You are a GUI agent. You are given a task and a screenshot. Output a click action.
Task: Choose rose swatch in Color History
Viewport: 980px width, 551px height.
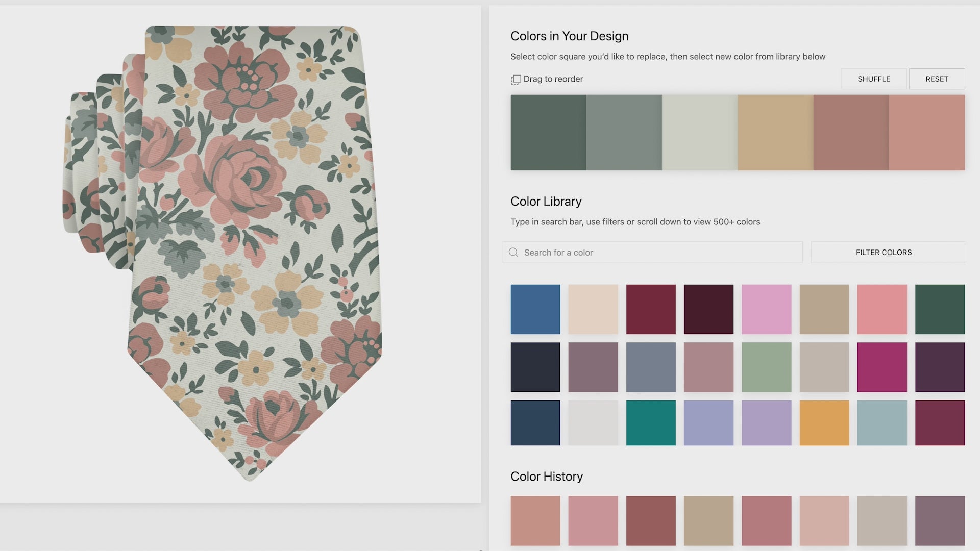point(767,521)
